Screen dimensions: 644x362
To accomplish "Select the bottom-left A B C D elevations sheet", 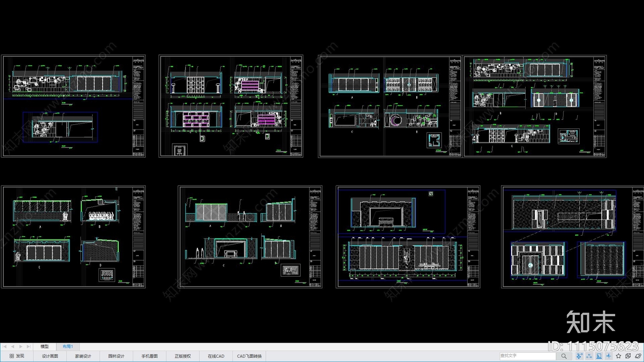I will [x=73, y=237].
